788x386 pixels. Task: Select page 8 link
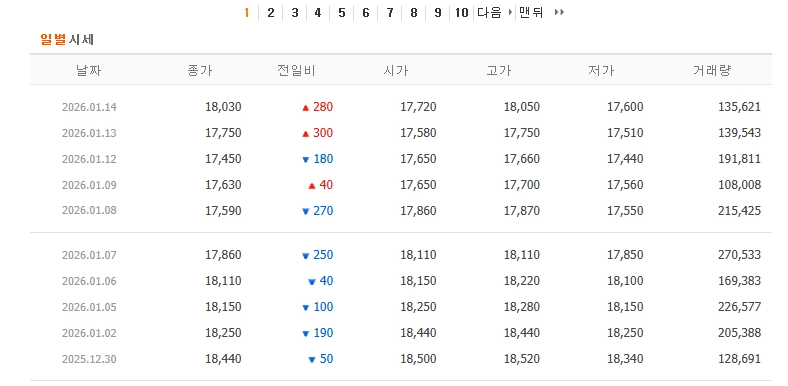(x=414, y=13)
